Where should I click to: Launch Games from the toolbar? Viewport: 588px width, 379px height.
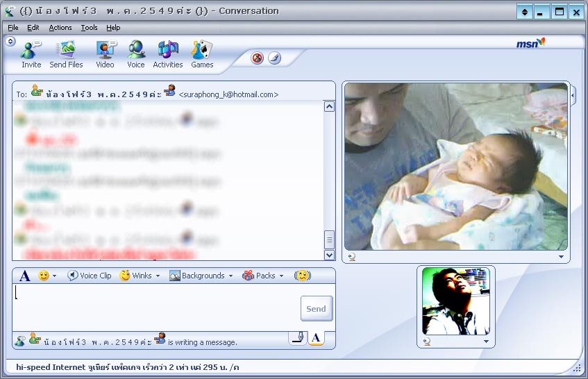[202, 53]
